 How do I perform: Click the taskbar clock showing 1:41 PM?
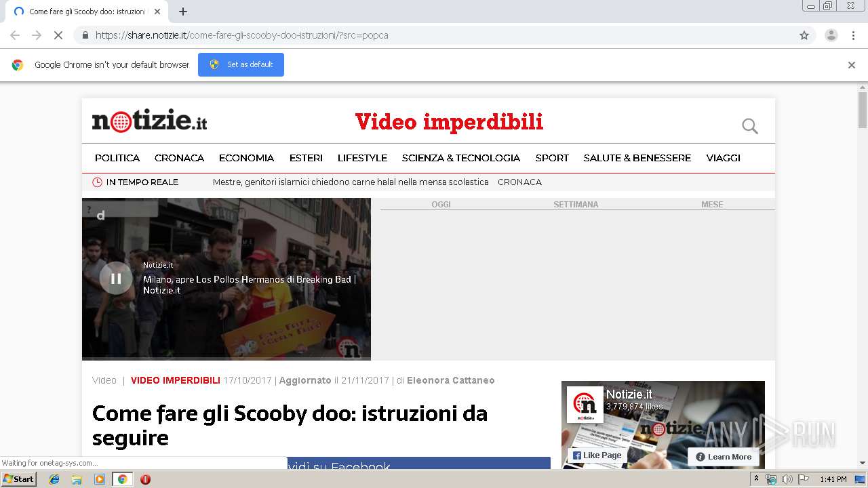(x=833, y=479)
